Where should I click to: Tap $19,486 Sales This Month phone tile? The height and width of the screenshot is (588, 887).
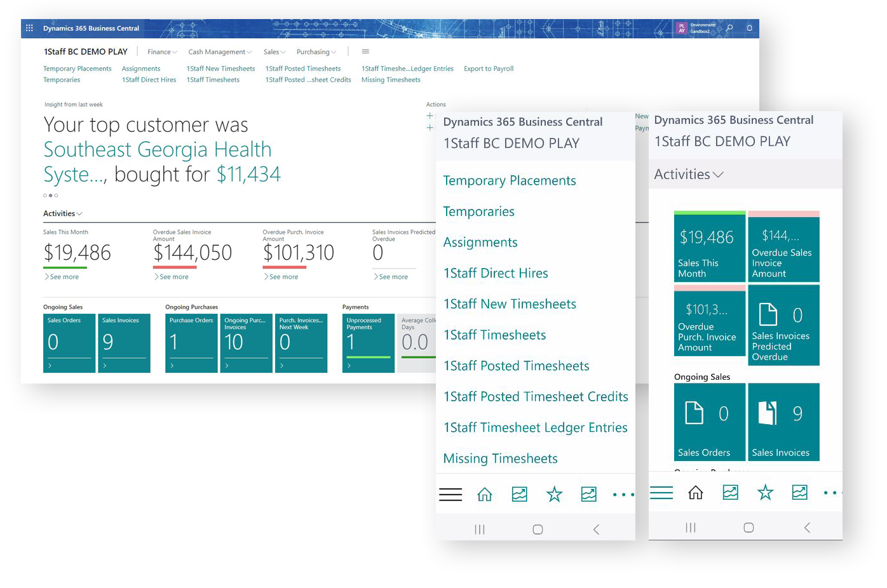(709, 246)
